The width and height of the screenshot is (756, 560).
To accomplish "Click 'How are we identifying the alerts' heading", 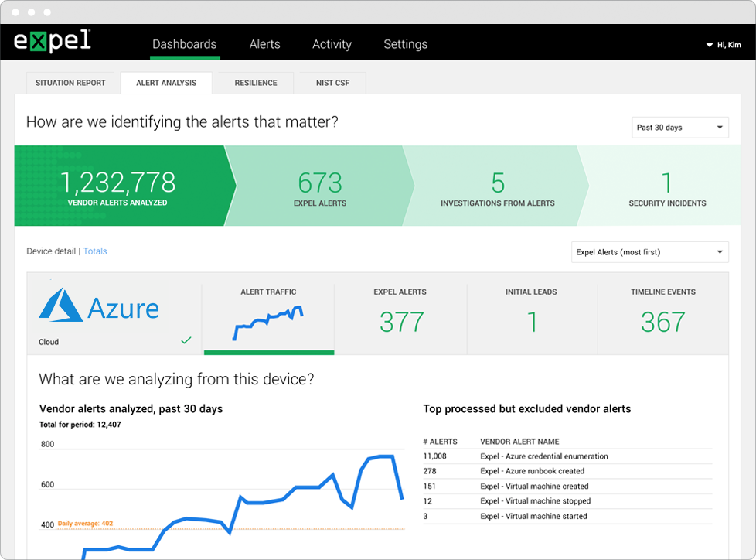I will (182, 122).
